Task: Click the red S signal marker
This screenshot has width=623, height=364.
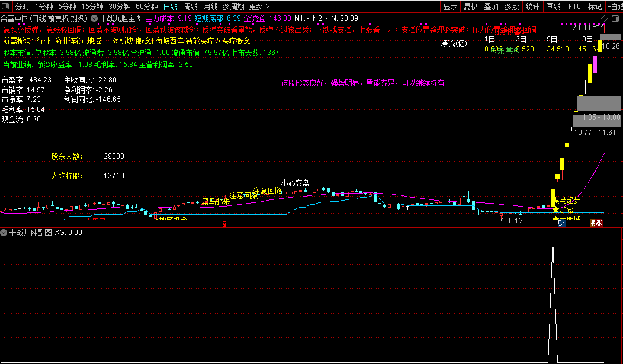Action: tap(224, 224)
